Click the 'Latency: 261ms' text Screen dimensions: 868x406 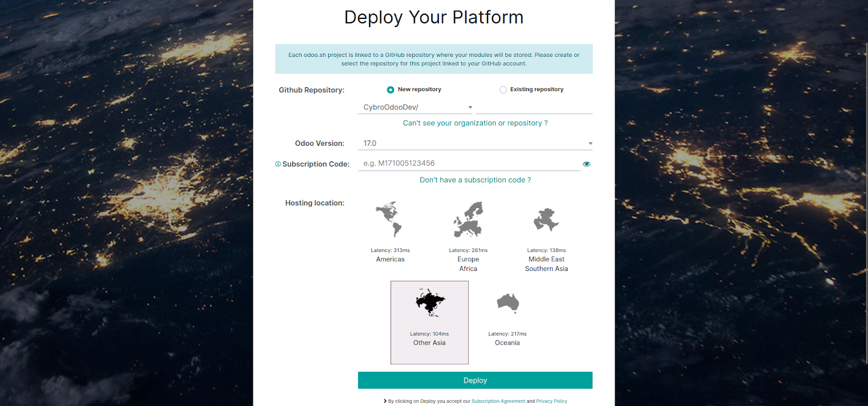coord(468,250)
